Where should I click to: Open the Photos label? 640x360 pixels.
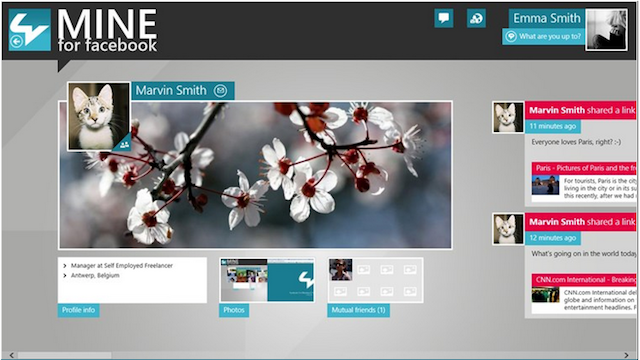(234, 310)
